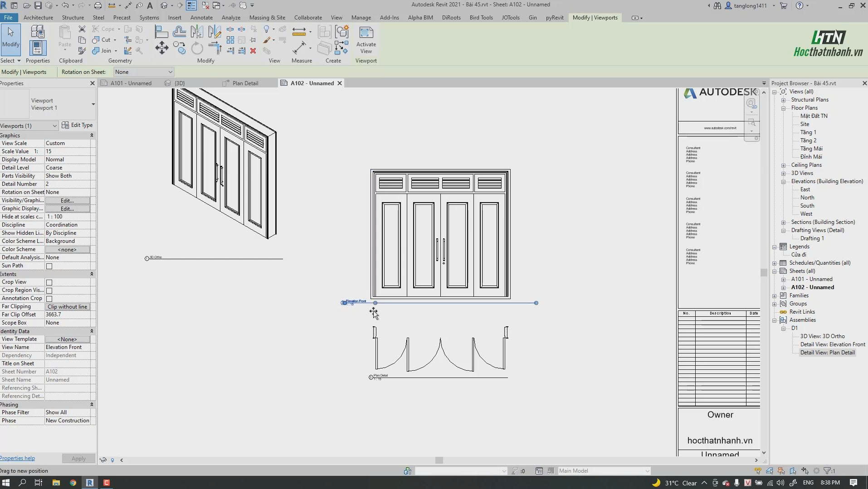
Task: Click the Clip without line button
Action: [x=67, y=307]
